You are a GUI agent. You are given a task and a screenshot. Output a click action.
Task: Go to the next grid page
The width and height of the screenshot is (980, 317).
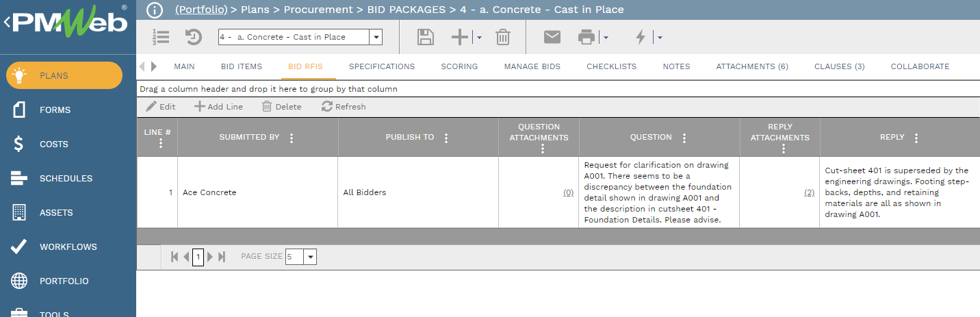(210, 257)
